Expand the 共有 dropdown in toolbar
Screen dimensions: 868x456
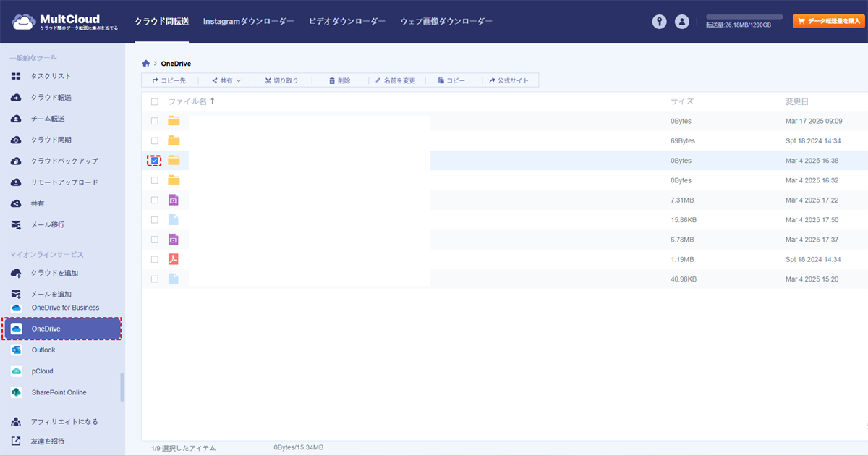[226, 81]
